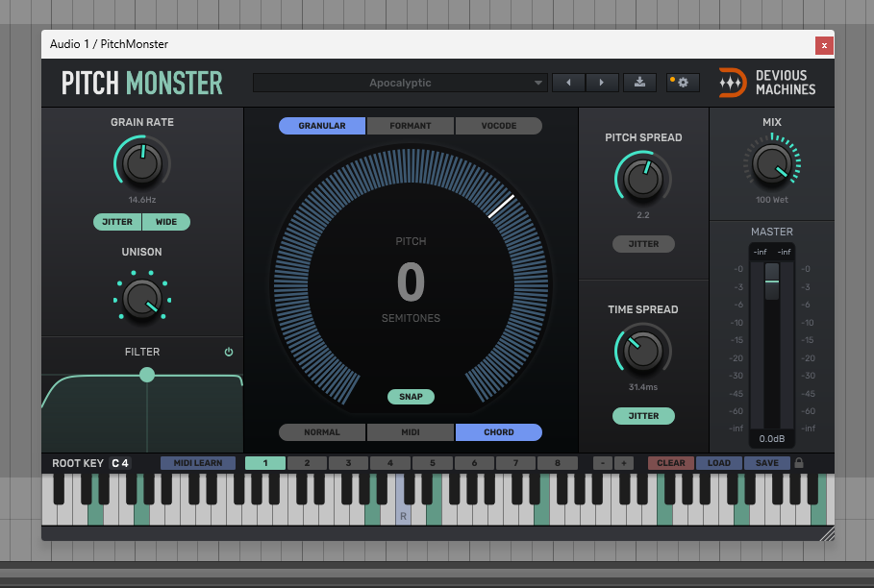Toggle the SNAP button on pitch dial
This screenshot has width=874, height=588.
click(x=411, y=397)
